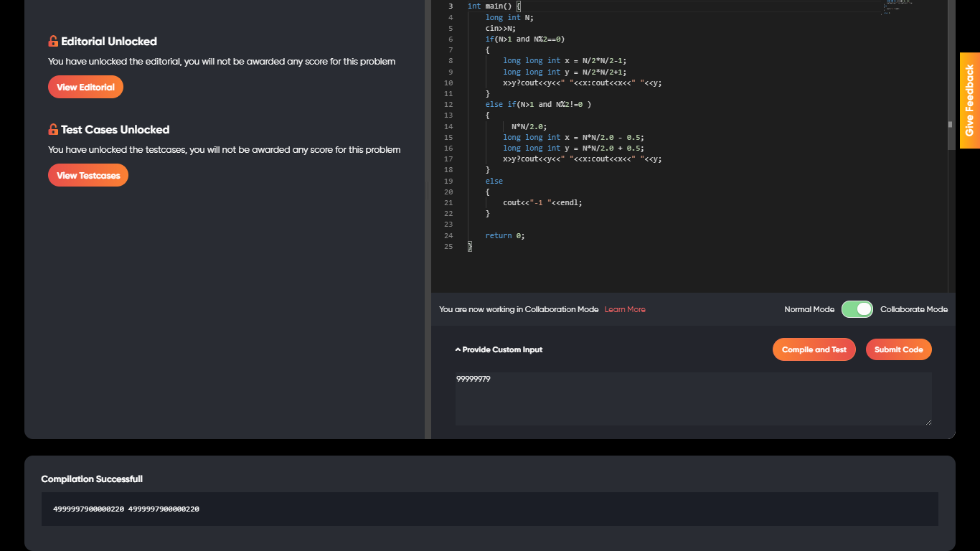
Task: Click inside the custom input text area
Action: click(693, 400)
